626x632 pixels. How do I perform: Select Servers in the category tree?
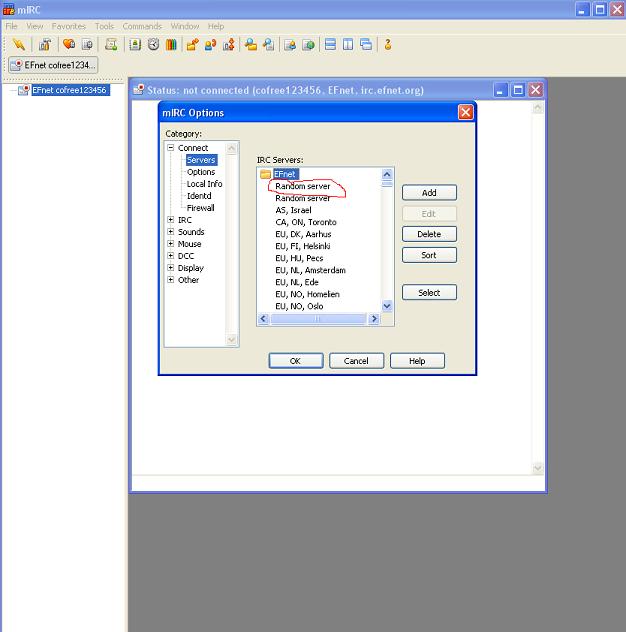201,160
